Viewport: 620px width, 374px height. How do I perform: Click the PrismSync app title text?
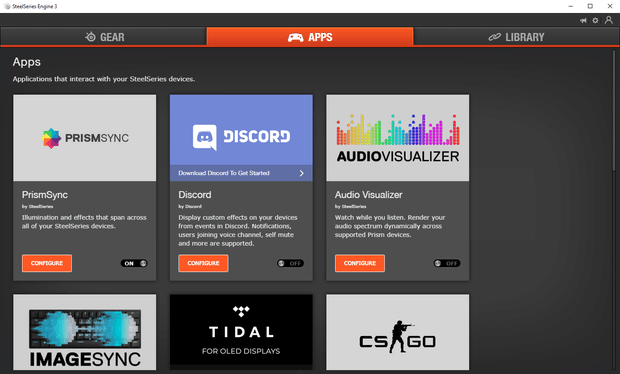[45, 195]
